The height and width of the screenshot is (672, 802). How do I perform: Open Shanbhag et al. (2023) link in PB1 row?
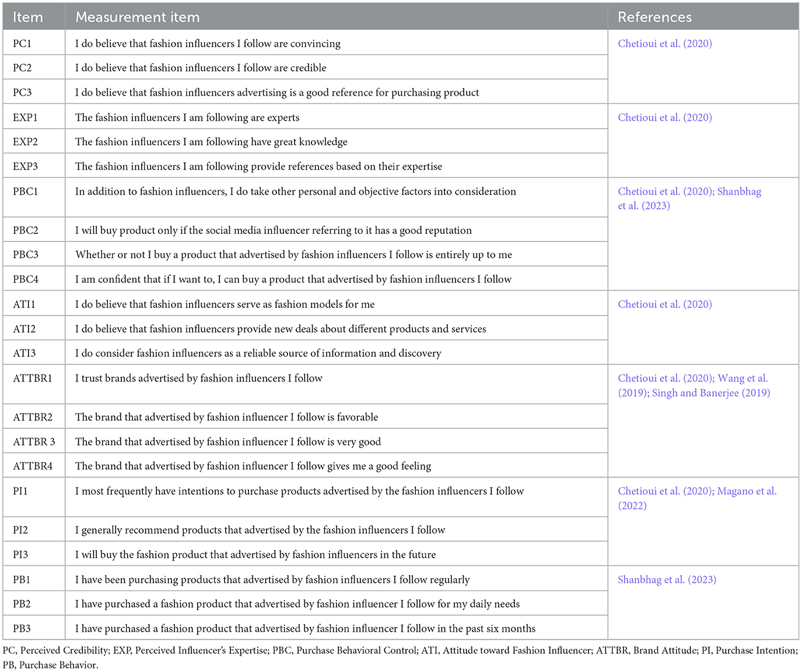pyautogui.click(x=667, y=580)
